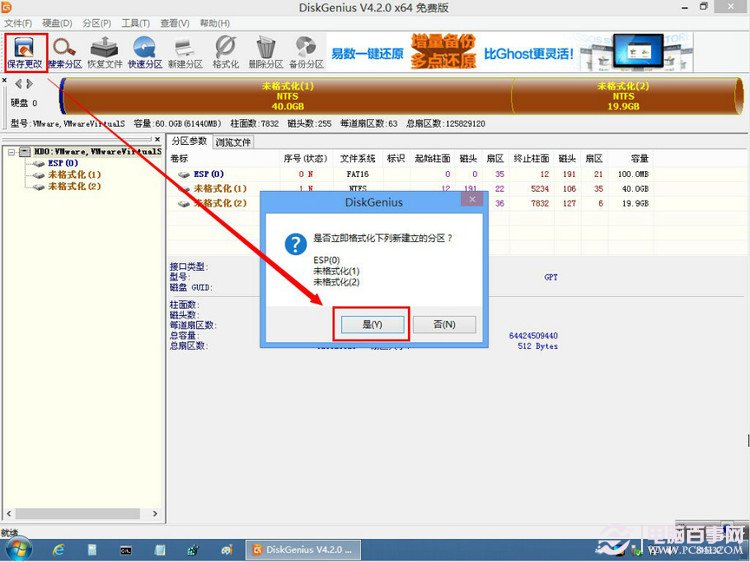Confirm formatting with the 是(Y) button
This screenshot has width=750, height=562.
pos(372,324)
